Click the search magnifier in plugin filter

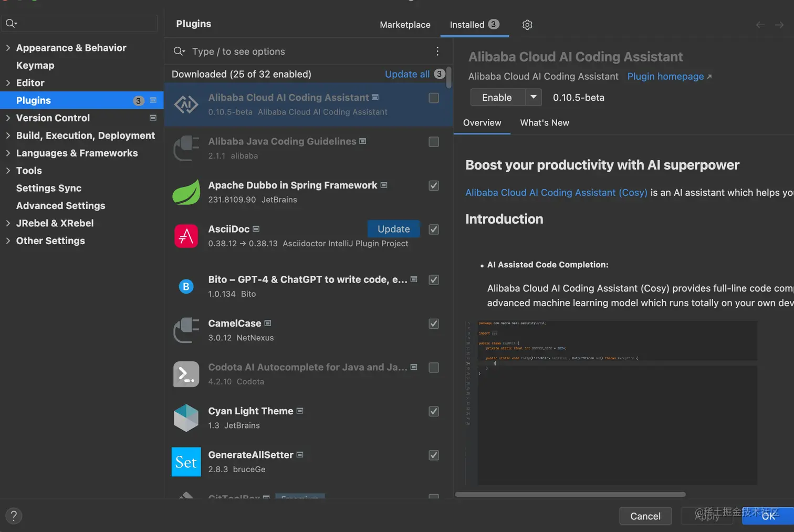click(x=179, y=51)
